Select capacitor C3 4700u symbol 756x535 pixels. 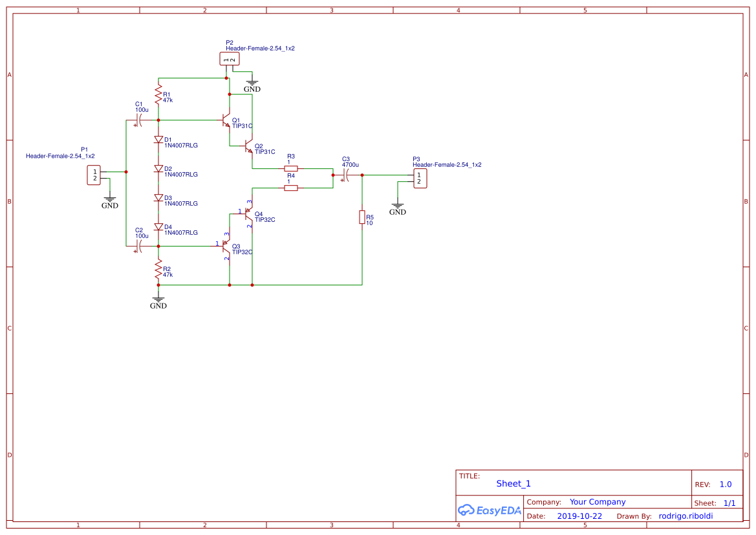(345, 175)
